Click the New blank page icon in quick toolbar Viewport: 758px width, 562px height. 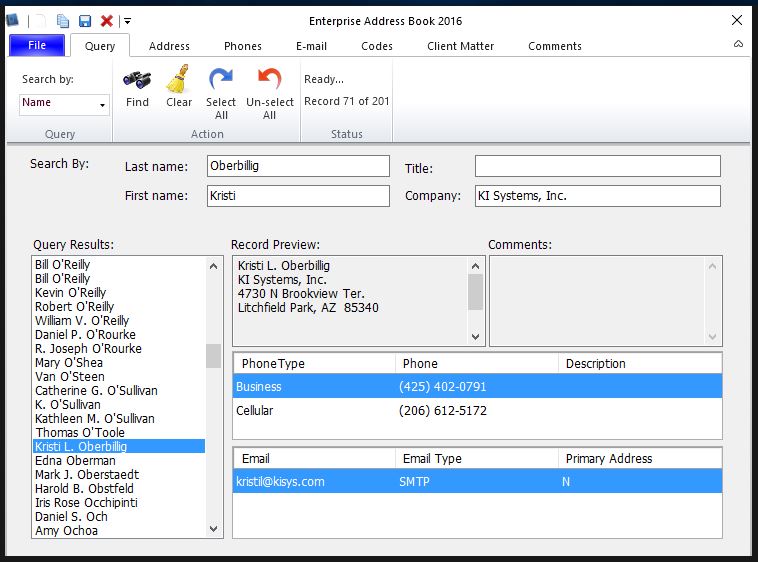(41, 21)
